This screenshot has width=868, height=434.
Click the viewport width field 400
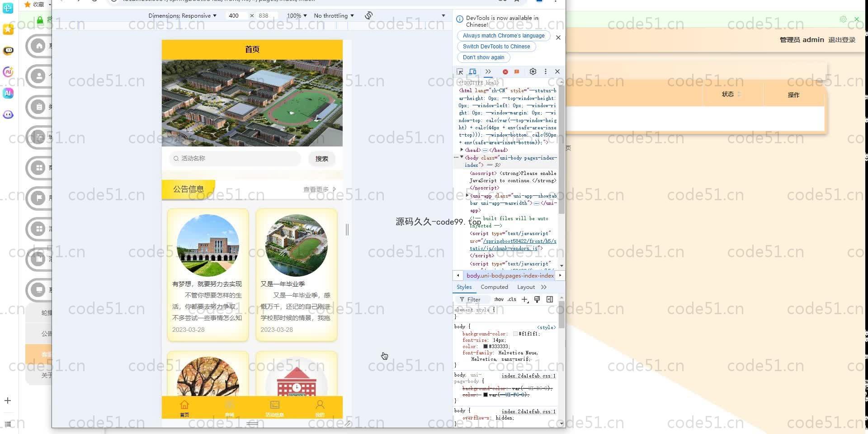236,15
